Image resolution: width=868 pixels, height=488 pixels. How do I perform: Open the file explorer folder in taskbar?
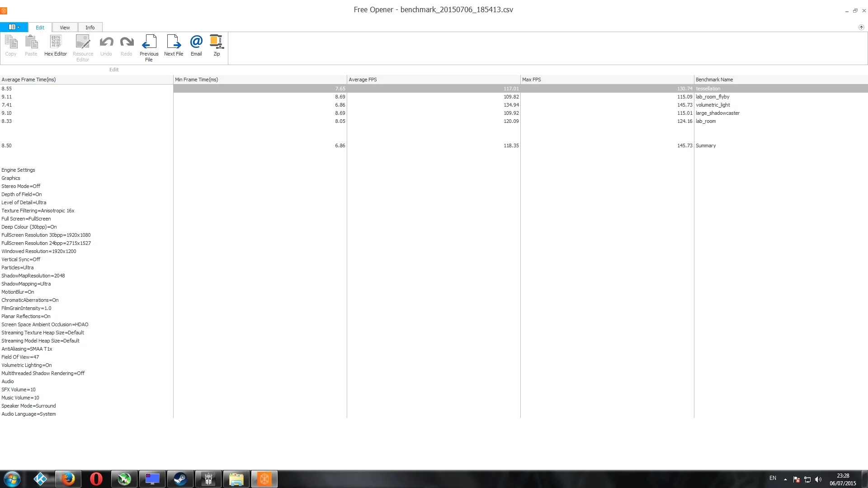(x=236, y=479)
